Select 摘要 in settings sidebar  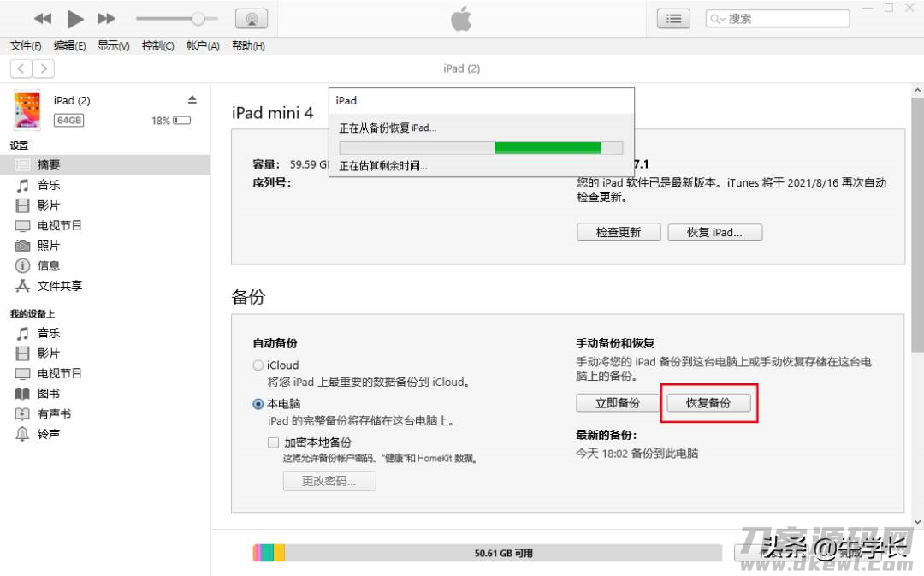(105, 165)
